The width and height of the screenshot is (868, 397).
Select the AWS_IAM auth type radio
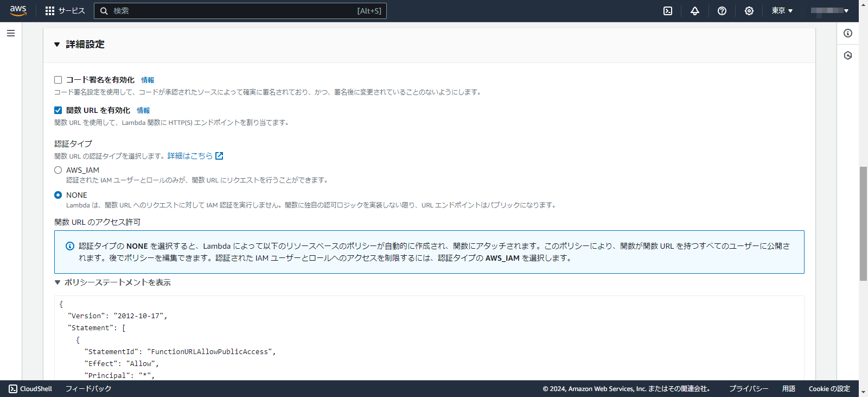pyautogui.click(x=58, y=170)
